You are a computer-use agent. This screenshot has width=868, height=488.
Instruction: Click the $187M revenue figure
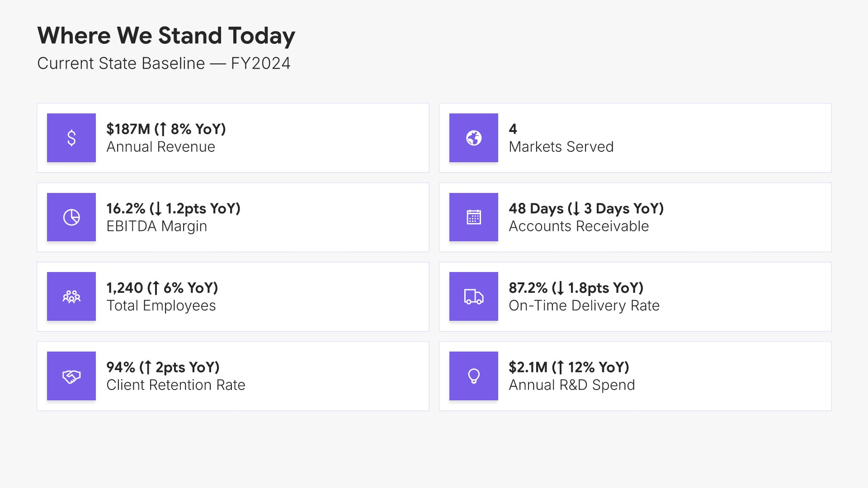[x=166, y=129]
